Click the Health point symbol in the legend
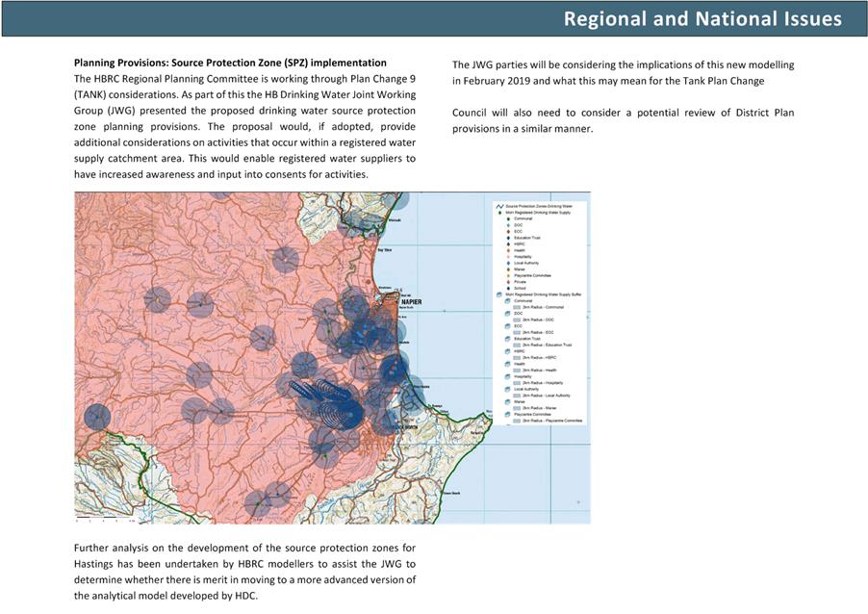The image size is (868, 614). click(508, 250)
